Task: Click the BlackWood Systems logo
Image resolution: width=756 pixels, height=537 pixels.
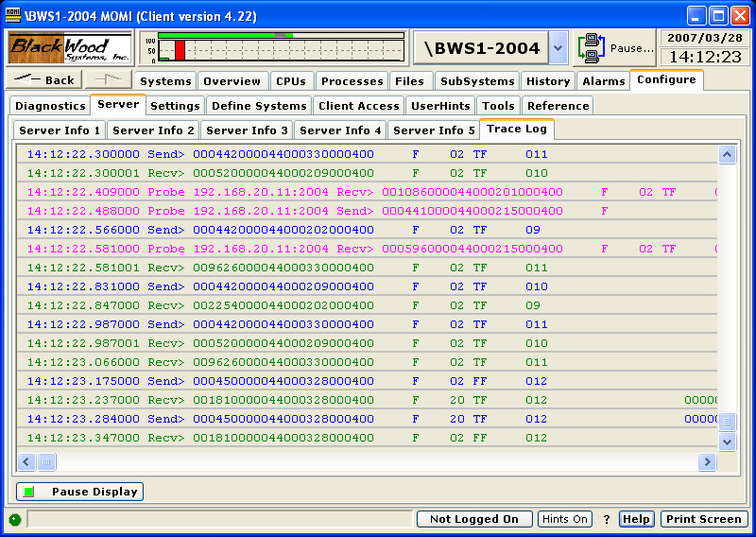Action: coord(71,47)
